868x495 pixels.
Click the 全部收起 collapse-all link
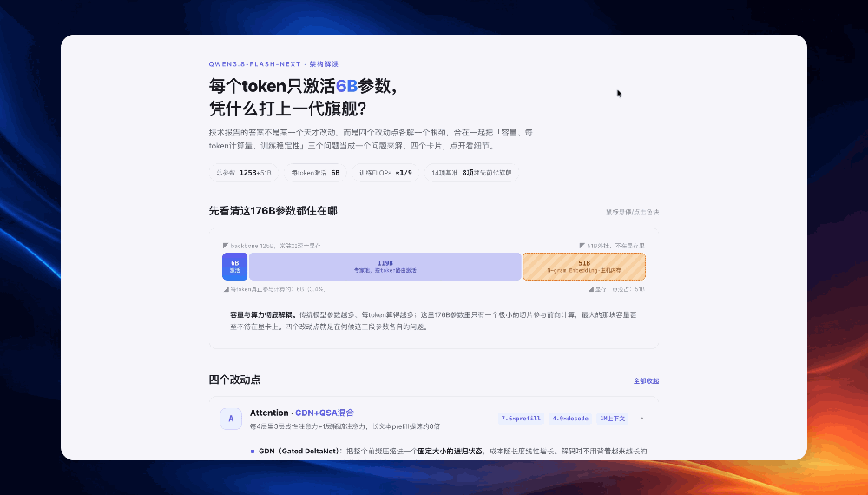point(646,381)
